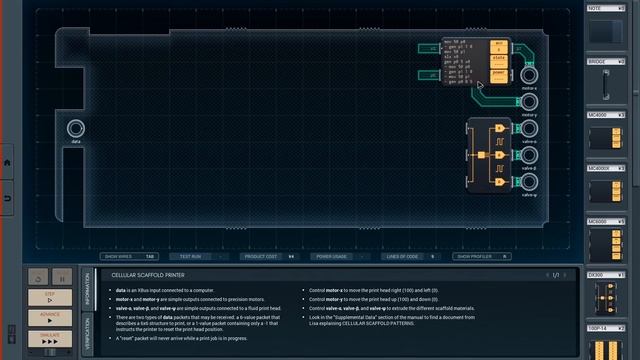Adjust the simulation speed slider
Viewport: 640px width, 360px height.
click(50, 352)
